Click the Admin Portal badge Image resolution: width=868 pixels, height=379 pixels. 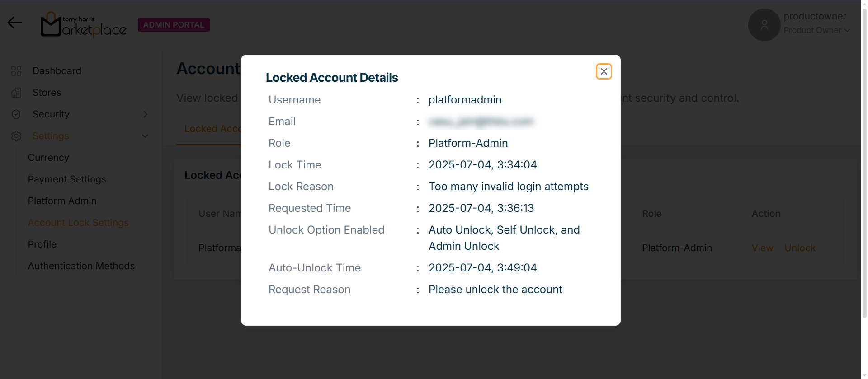tap(174, 25)
